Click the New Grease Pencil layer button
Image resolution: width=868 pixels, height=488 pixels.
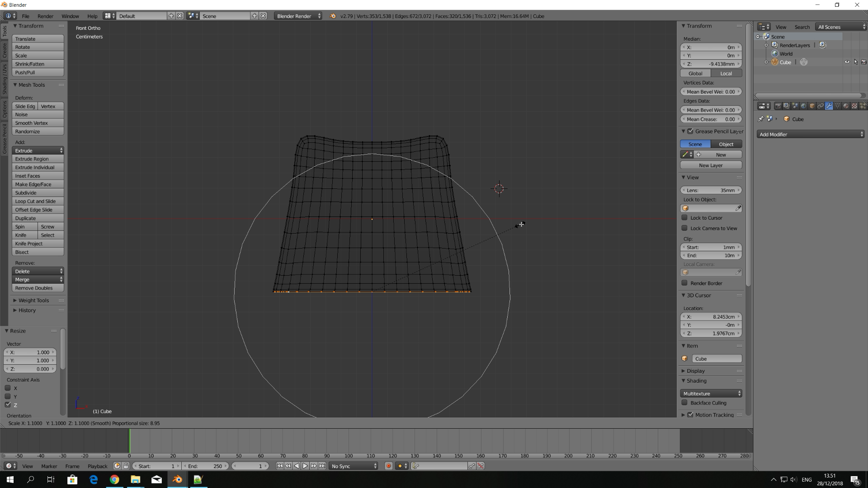[x=710, y=165]
